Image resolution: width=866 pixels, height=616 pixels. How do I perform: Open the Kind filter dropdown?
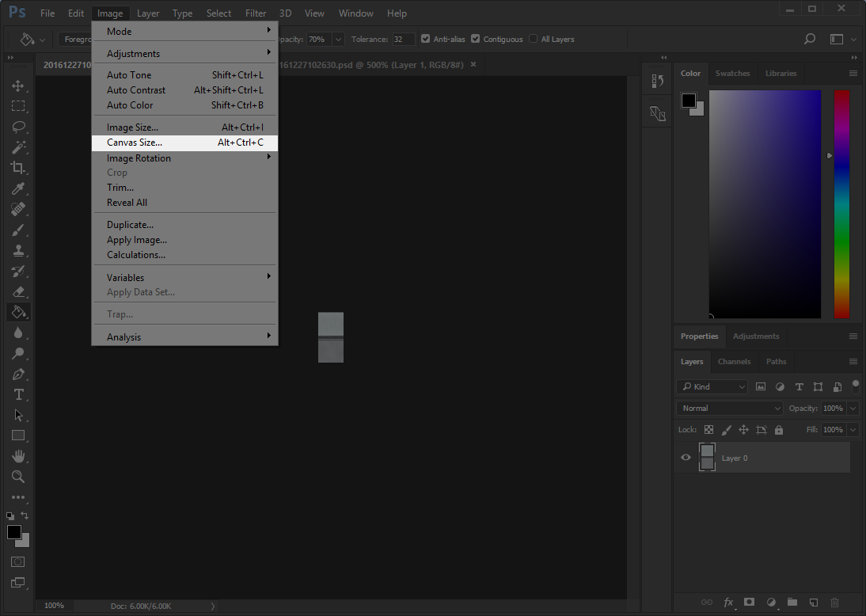click(712, 386)
